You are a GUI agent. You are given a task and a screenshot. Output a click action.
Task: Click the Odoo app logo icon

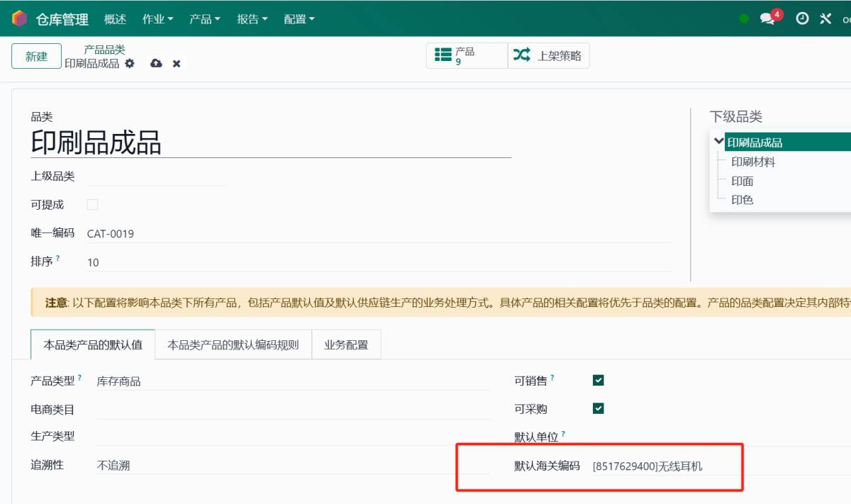20,18
